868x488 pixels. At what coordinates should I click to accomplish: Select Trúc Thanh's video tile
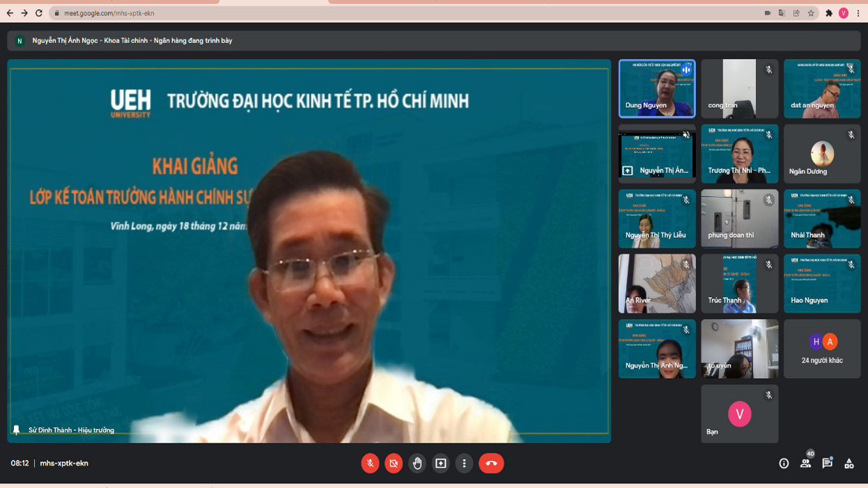click(x=740, y=283)
